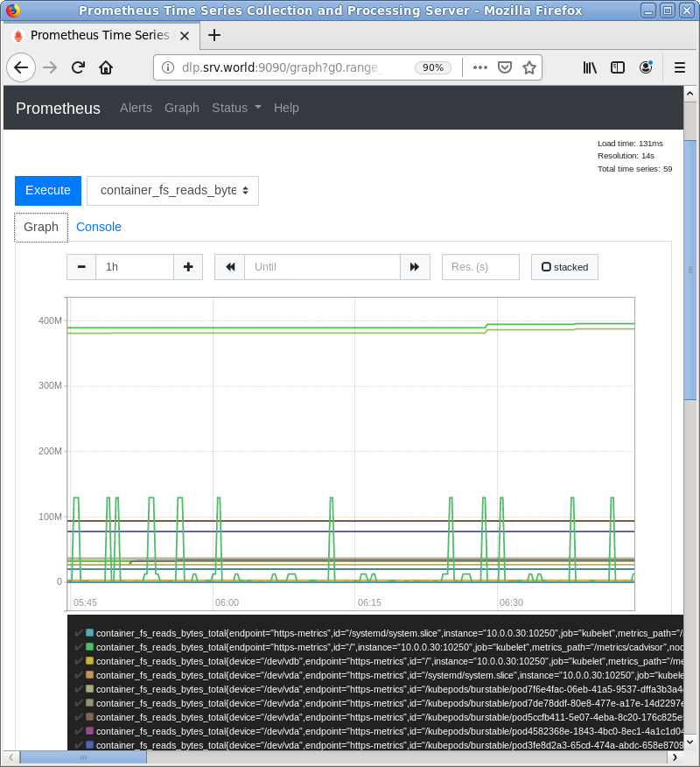Screen dimensions: 700x767
Task: Click the teal swatch for systemd/system.slice series
Action: 89,633
